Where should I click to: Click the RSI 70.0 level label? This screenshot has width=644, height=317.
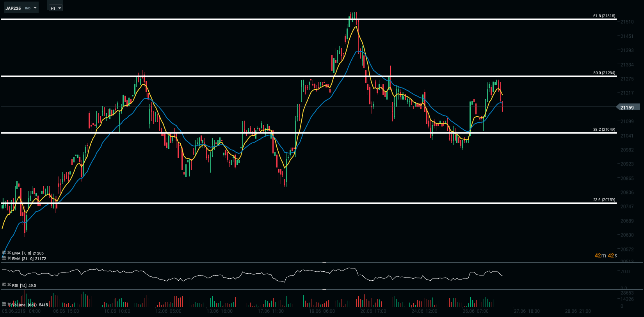click(625, 272)
